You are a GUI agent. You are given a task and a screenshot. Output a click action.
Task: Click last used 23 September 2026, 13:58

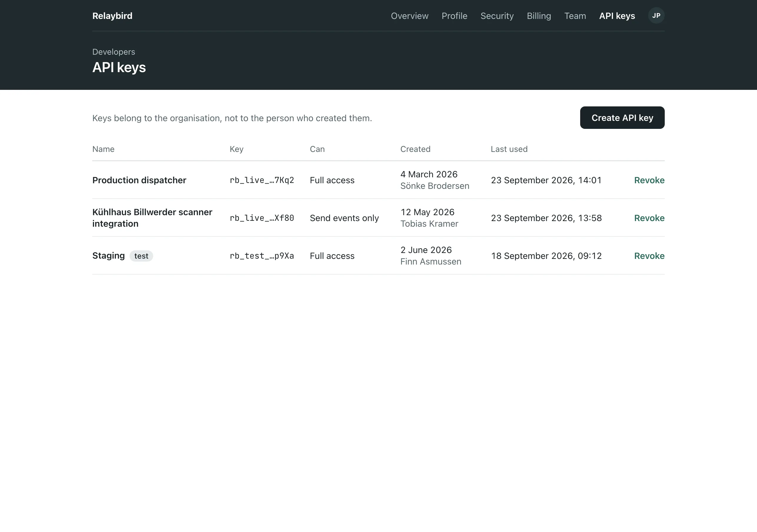point(546,218)
